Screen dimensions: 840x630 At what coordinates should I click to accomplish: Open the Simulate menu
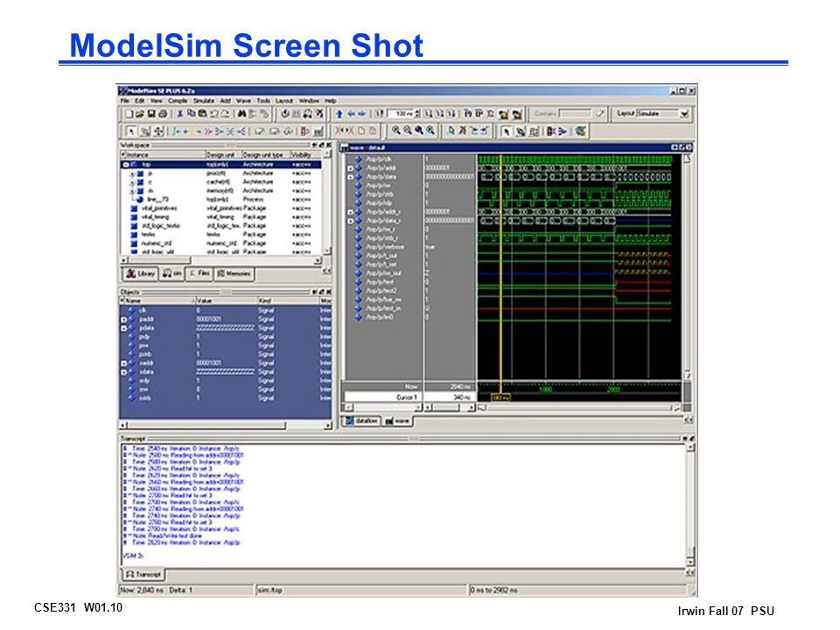204,101
